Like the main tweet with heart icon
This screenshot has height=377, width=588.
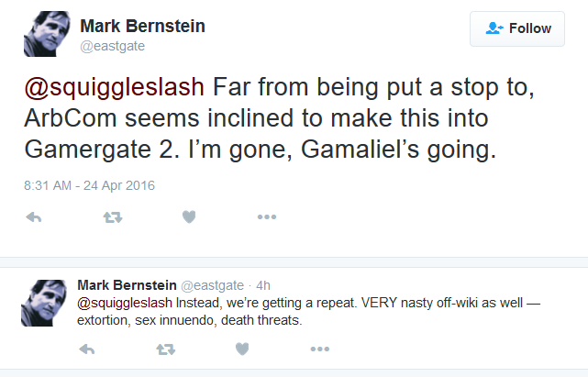(189, 216)
